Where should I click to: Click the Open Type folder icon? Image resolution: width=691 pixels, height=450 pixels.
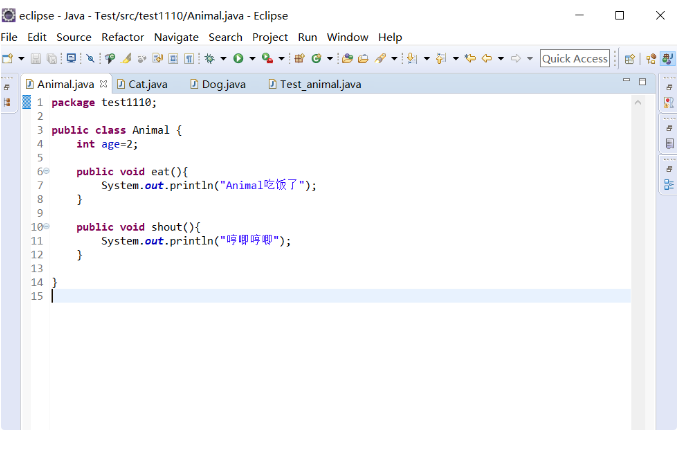[x=347, y=59]
